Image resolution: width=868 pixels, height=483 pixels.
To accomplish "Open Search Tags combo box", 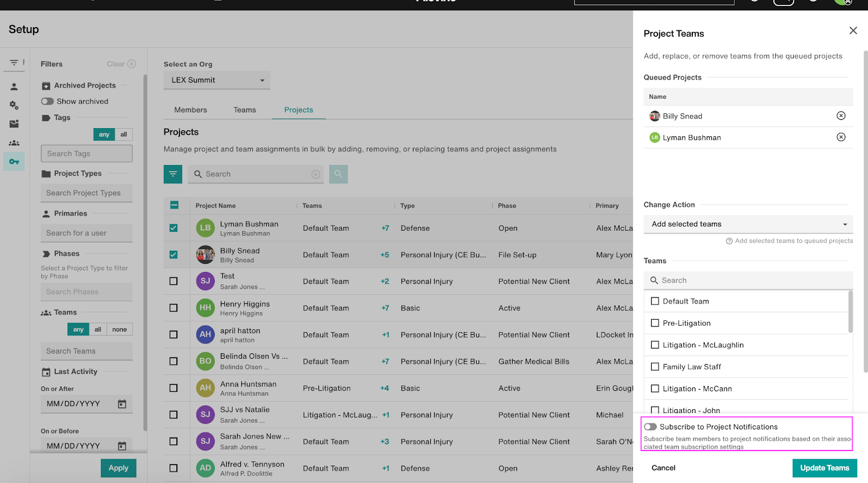I will click(86, 154).
